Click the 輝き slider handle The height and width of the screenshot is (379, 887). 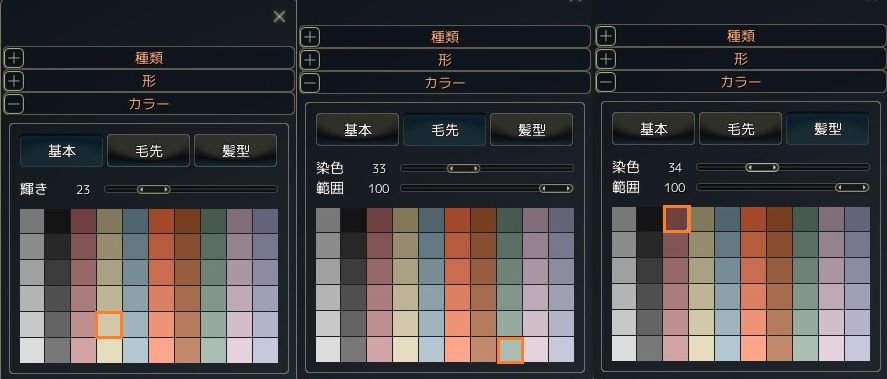coord(154,190)
